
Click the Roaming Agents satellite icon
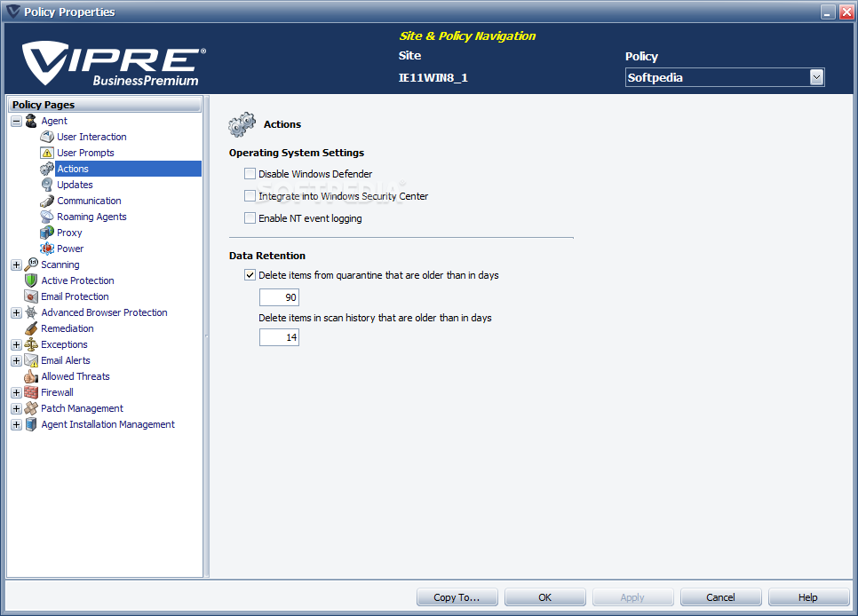[x=47, y=217]
